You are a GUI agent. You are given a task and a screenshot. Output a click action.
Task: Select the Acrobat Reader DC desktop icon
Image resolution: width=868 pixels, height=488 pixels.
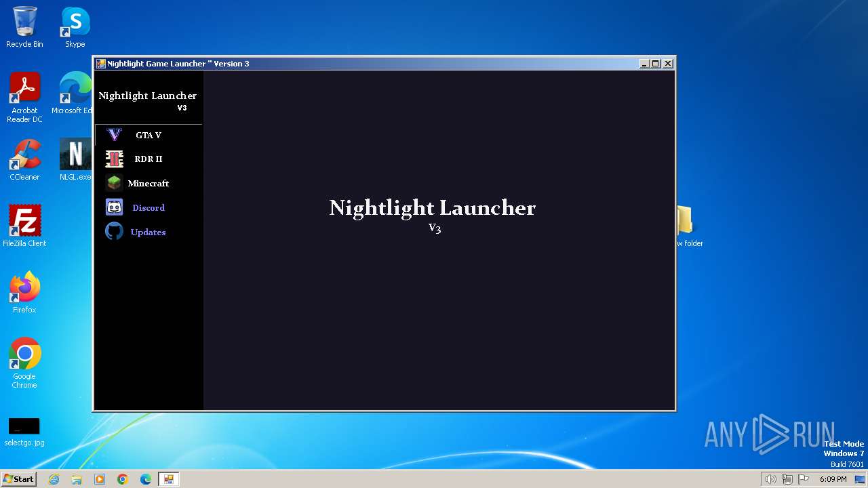pyautogui.click(x=24, y=98)
